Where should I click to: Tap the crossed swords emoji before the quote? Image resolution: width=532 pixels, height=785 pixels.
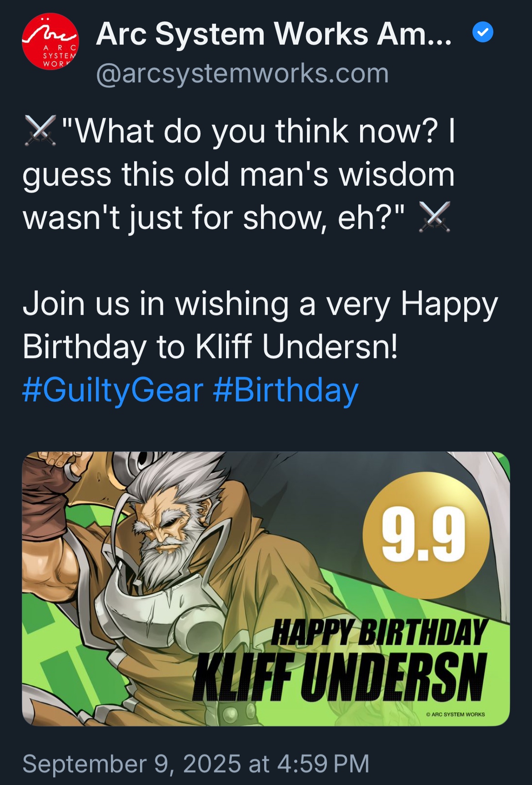point(40,131)
